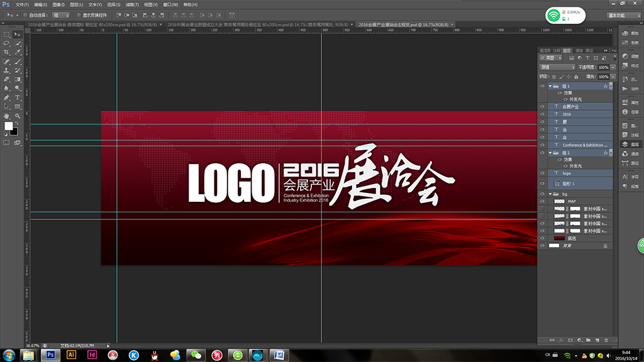Filter layers by type layers (T)
This screenshot has height=362, width=644.
click(x=588, y=58)
